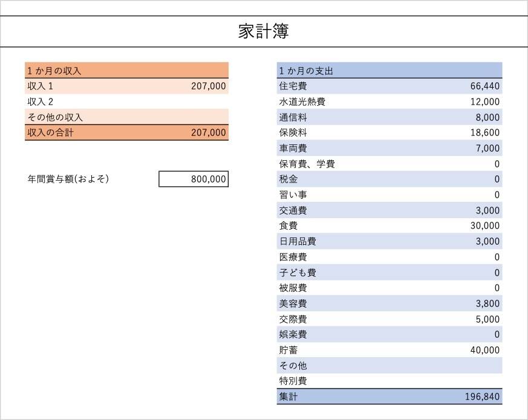This screenshot has width=528, height=420.
Task: Click the 税金 value 0
Action: 497,179
